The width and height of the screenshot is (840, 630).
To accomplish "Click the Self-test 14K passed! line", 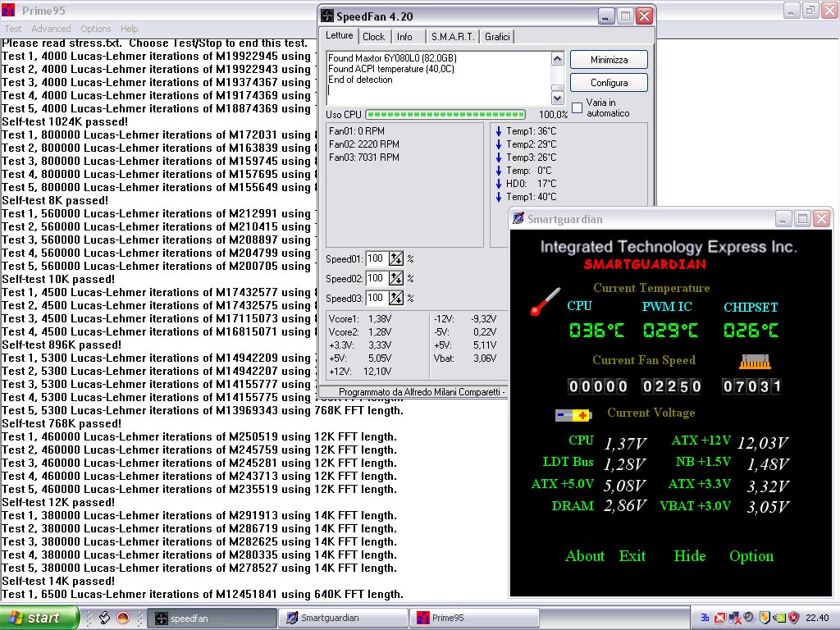I will 58,582.
